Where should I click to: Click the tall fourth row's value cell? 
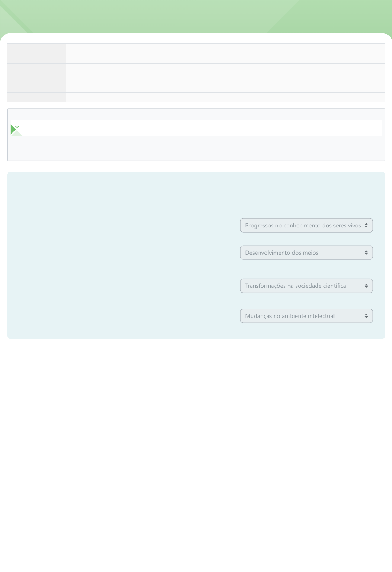click(x=225, y=83)
